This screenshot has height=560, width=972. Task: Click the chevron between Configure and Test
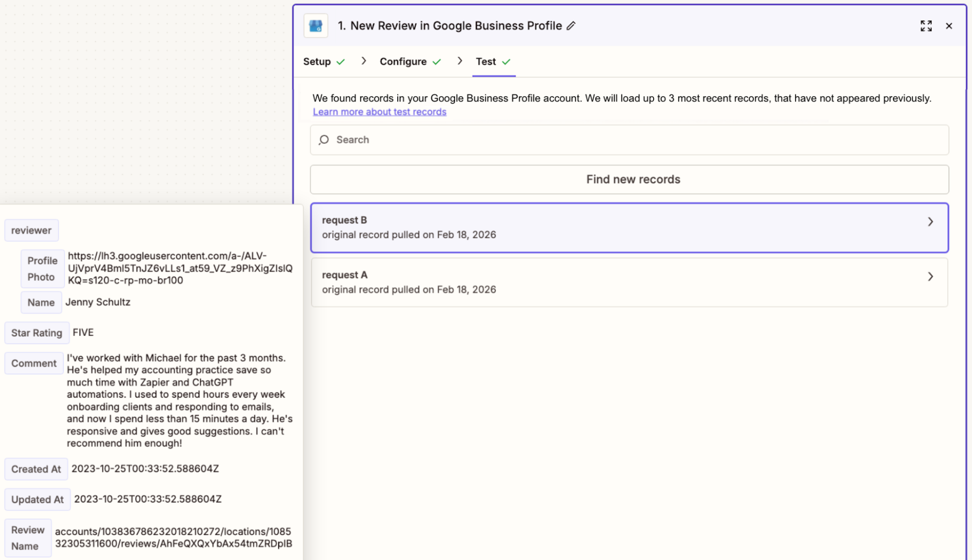tap(459, 61)
